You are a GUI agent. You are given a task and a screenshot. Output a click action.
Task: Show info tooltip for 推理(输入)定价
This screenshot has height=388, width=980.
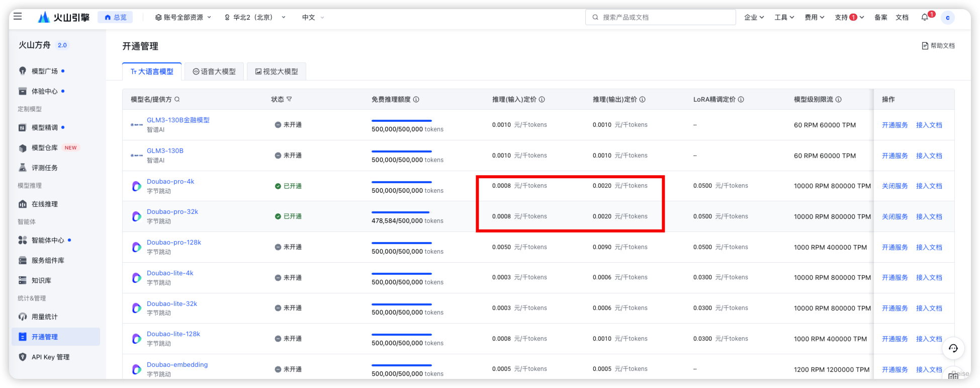542,100
